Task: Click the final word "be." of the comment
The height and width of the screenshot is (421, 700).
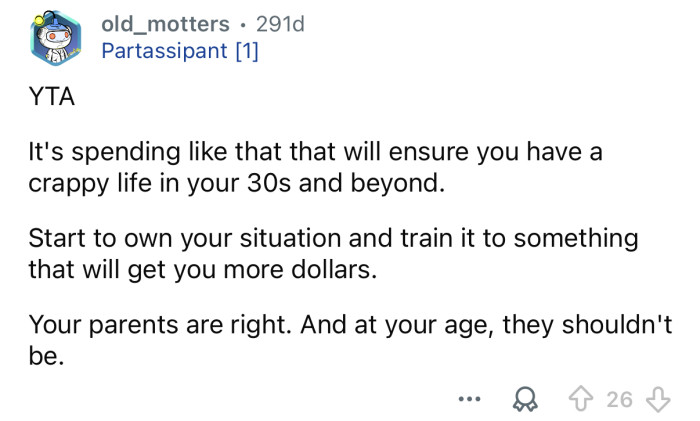Action: coord(46,356)
